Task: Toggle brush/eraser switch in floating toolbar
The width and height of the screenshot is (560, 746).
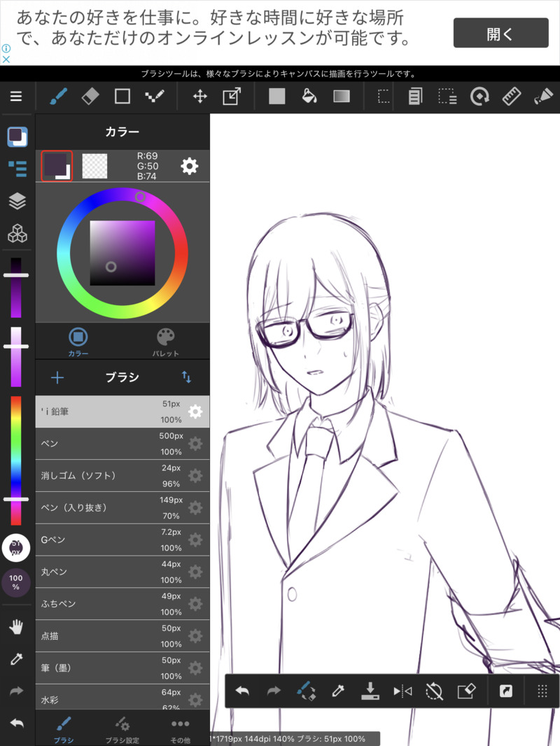Action: (x=306, y=691)
